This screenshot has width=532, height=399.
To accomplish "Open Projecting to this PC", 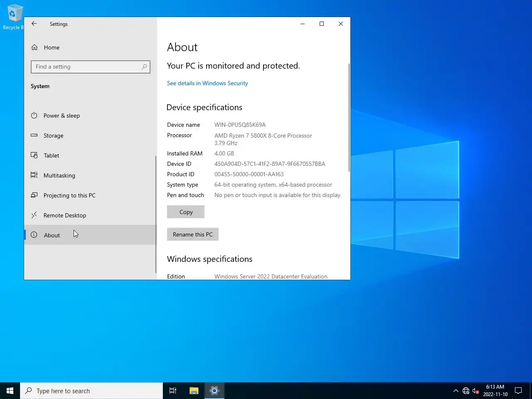I will click(90, 195).
